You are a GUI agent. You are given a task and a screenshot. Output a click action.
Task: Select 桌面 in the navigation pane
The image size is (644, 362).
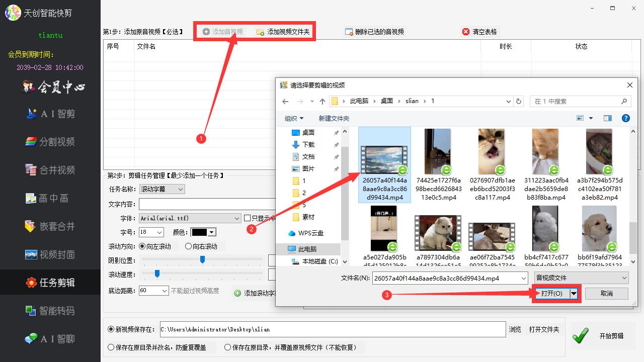click(308, 132)
